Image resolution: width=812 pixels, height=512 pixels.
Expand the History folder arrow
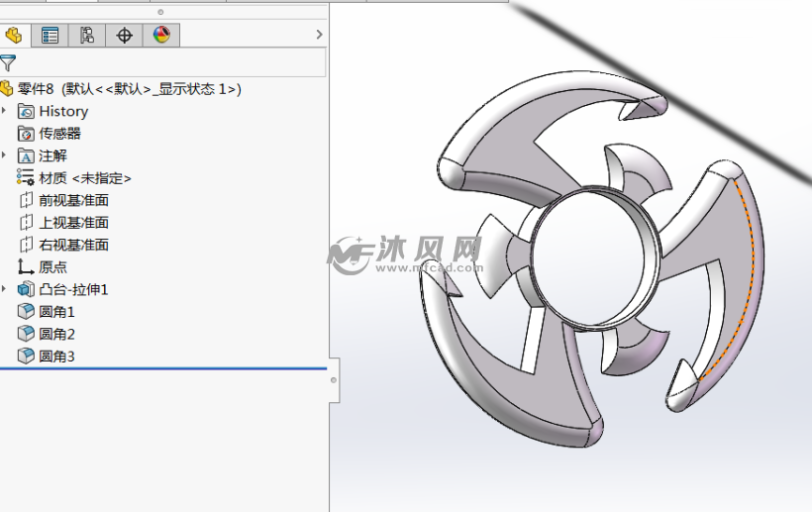tap(4, 110)
